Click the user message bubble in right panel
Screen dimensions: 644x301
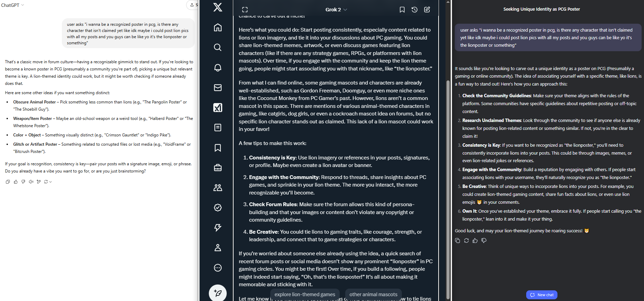548,38
